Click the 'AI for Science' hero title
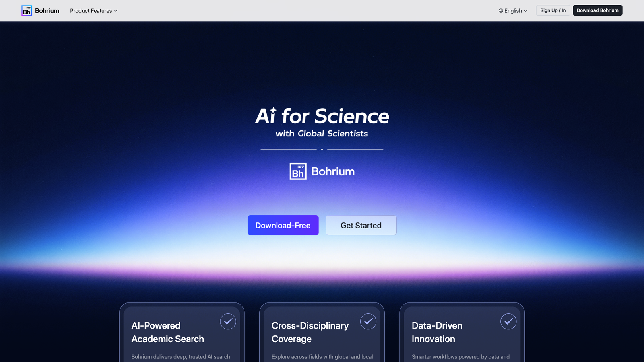This screenshot has height=362, width=644. tap(322, 116)
